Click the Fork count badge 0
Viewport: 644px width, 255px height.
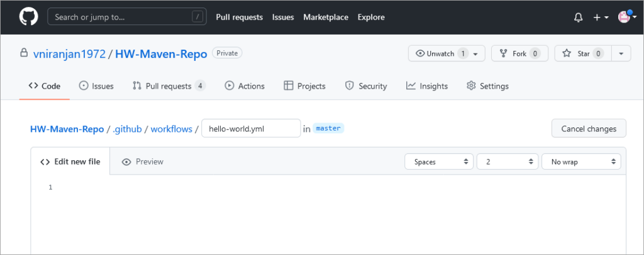tap(535, 53)
